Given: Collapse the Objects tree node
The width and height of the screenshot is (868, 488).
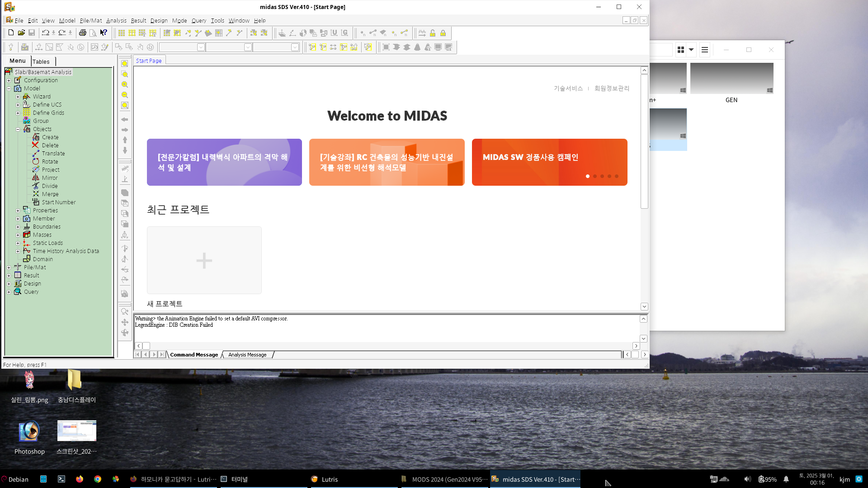Looking at the screenshot, I should point(18,129).
